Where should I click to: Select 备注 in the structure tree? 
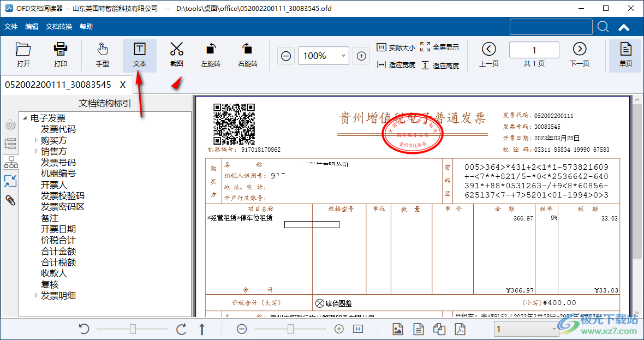tap(50, 218)
